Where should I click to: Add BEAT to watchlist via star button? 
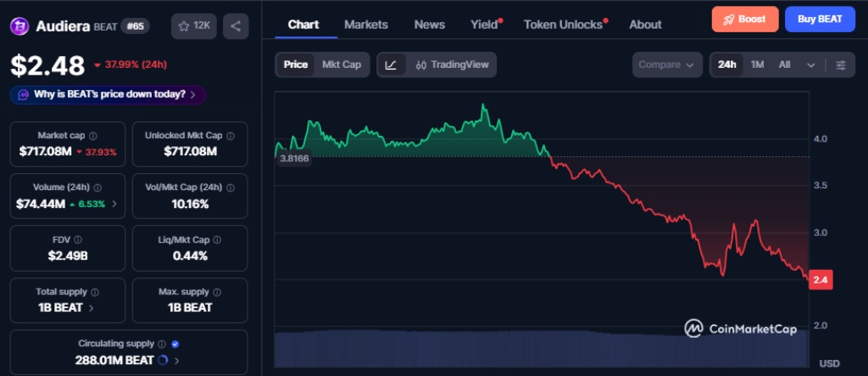[194, 26]
